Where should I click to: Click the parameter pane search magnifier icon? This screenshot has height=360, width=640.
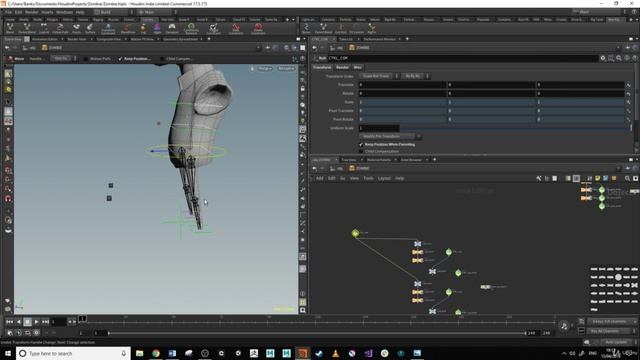coord(619,58)
